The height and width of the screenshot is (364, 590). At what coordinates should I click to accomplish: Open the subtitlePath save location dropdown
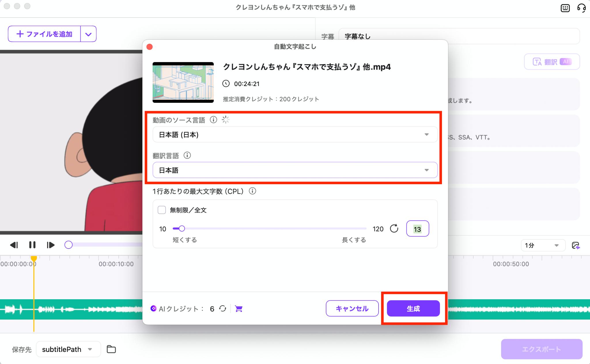[x=68, y=349]
